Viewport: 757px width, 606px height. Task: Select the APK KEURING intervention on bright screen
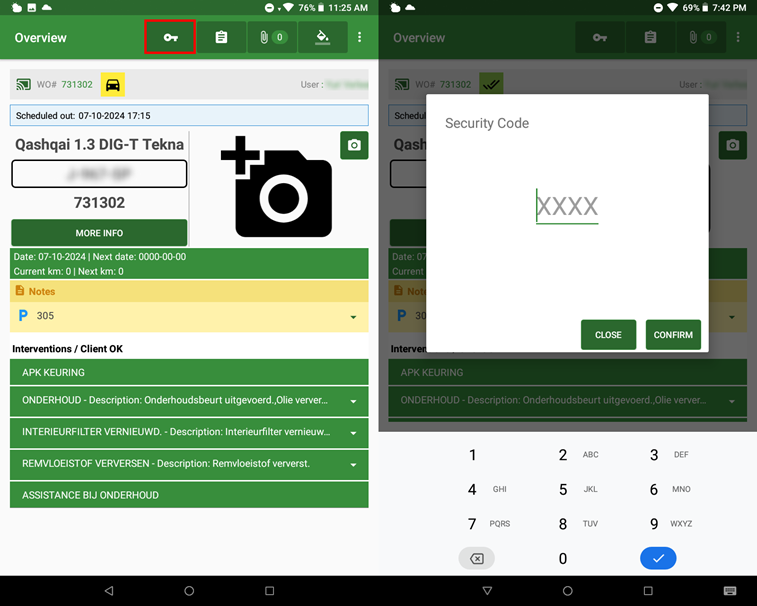click(x=189, y=372)
